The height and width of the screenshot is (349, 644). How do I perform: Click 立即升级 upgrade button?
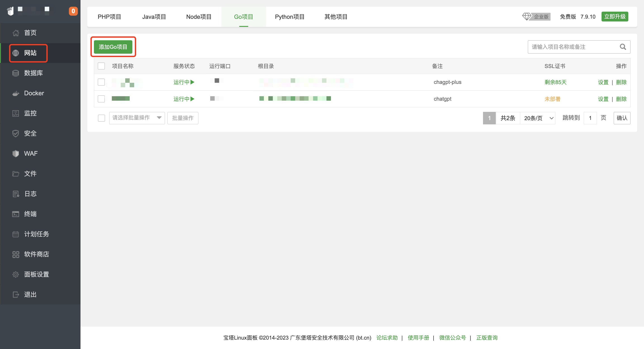pos(614,17)
